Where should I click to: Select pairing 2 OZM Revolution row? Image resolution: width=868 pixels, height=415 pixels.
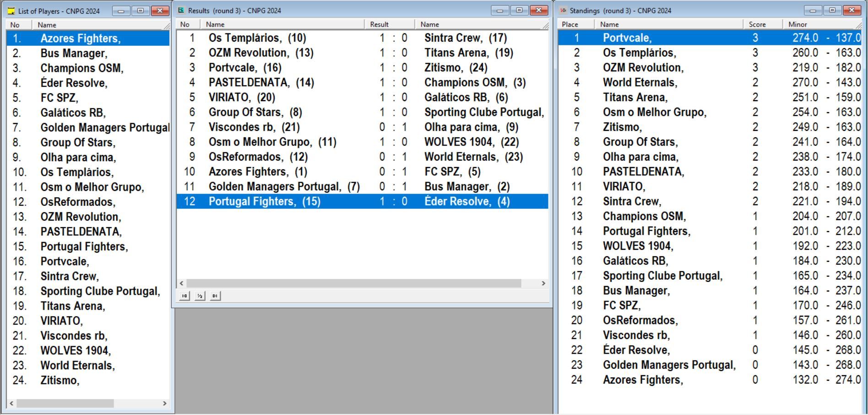point(362,53)
